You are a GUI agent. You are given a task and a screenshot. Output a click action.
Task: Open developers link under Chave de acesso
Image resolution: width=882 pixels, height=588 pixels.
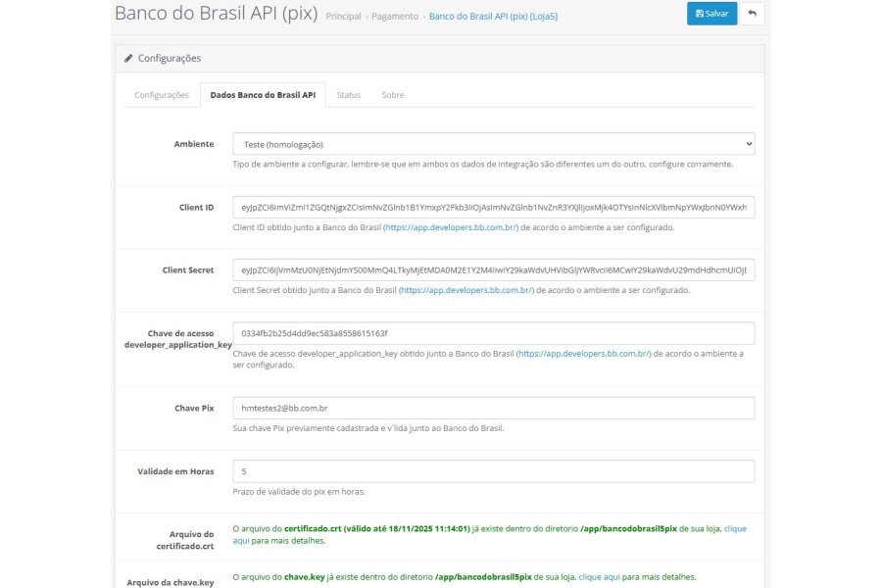pyautogui.click(x=584, y=354)
